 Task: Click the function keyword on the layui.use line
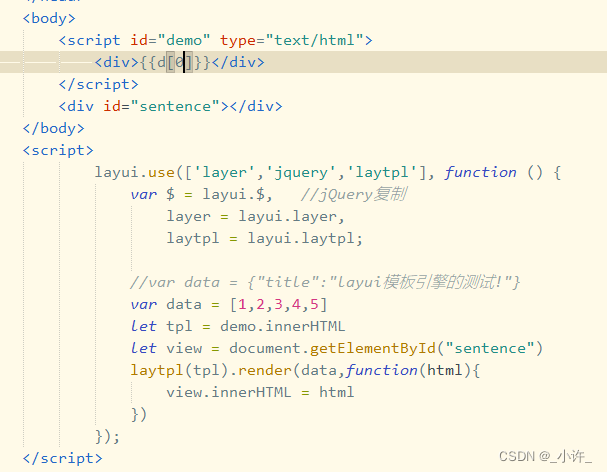tap(480, 173)
